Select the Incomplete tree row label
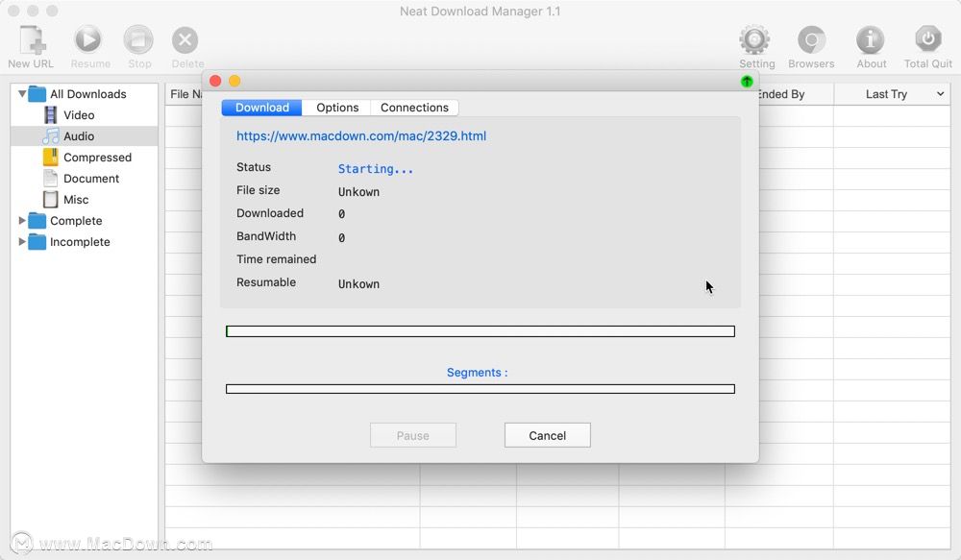The width and height of the screenshot is (961, 560). (80, 242)
